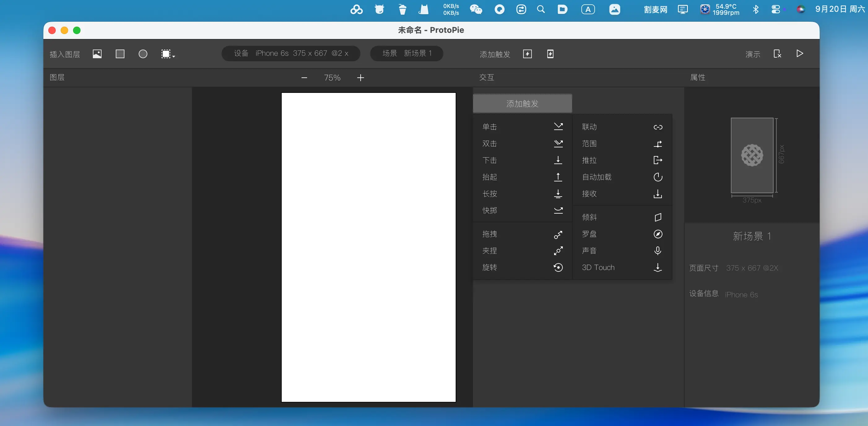Screen dimensions: 868x426
Task: Open the scene selector 新场景 1
Action: 406,53
